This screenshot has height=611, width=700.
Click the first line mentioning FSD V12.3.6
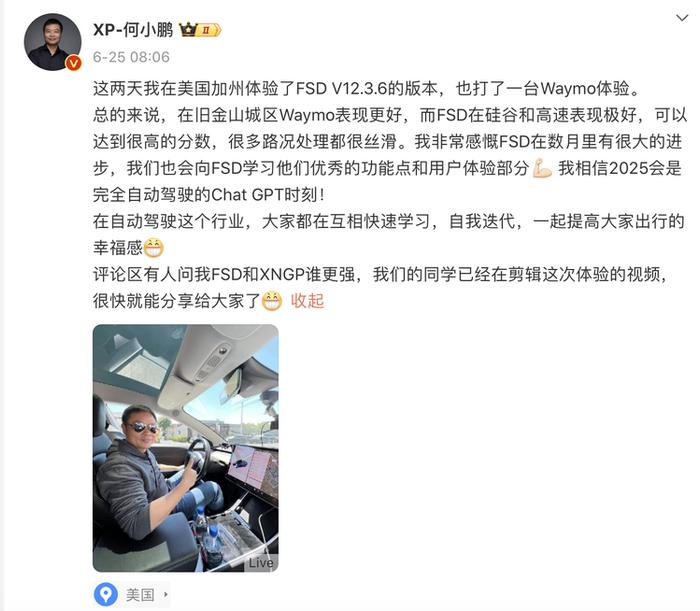366,89
